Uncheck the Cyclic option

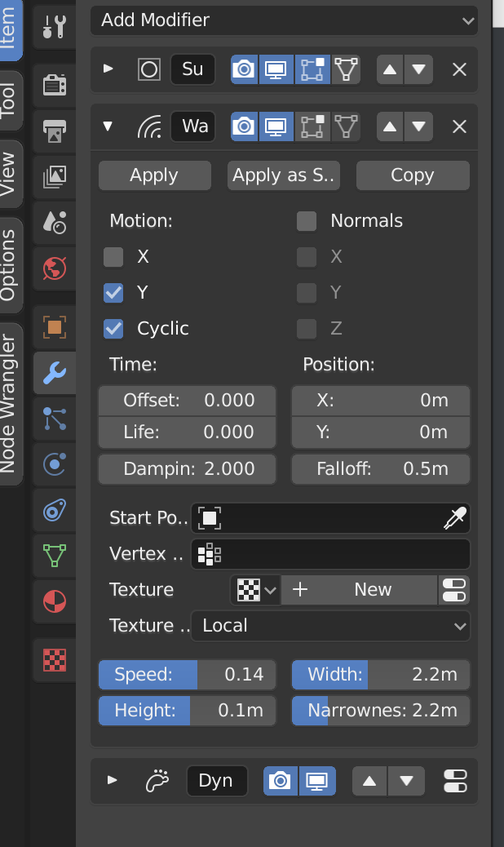click(x=113, y=328)
